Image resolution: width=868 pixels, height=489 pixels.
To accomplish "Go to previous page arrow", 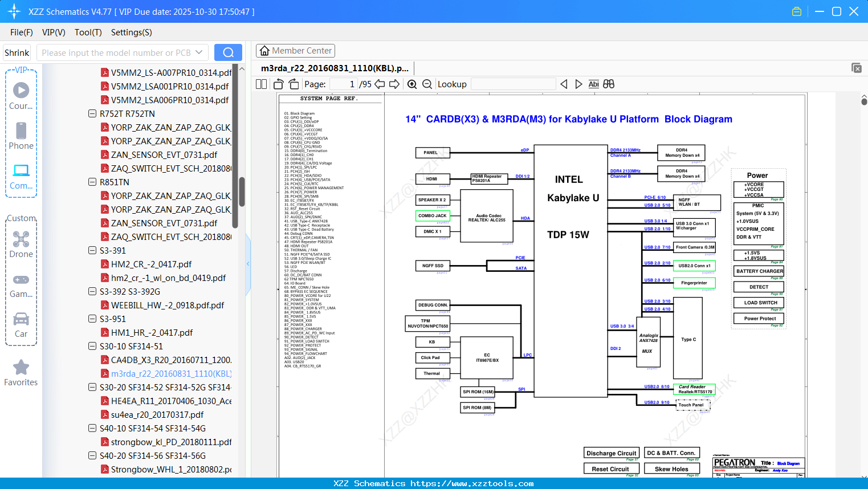I will coord(380,84).
